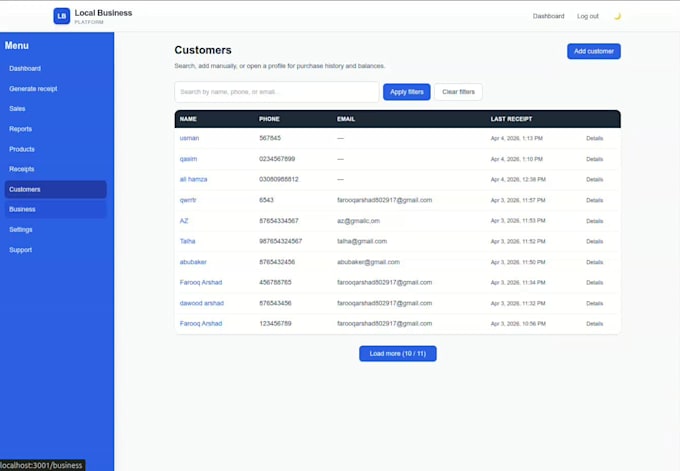Viewport: 680px width, 471px height.
Task: Click Clear filters button
Action: (x=458, y=92)
